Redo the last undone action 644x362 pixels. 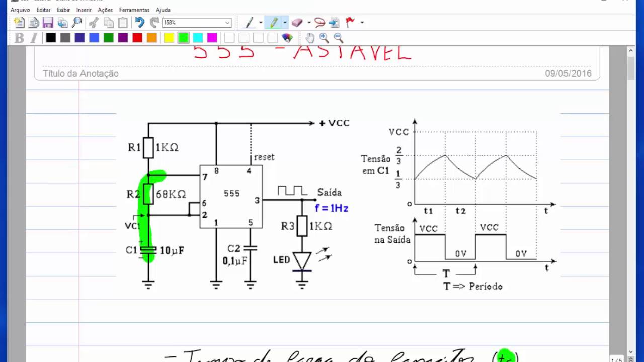click(154, 22)
